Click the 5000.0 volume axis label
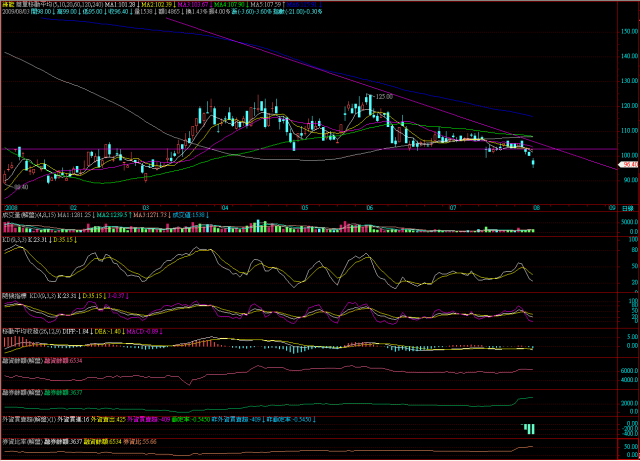 [x=630, y=222]
